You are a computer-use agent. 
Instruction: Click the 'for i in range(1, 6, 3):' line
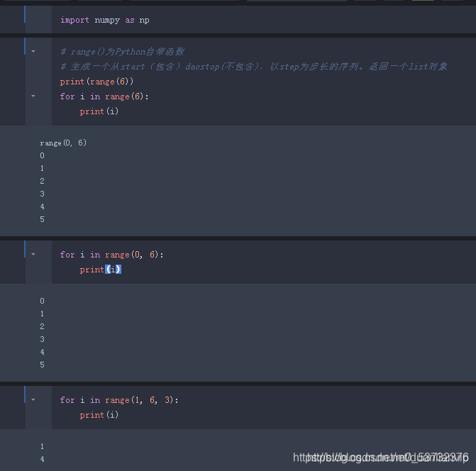[119, 400]
